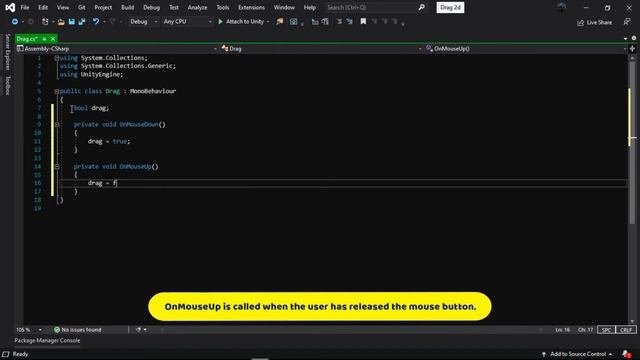Image resolution: width=640 pixels, height=360 pixels.
Task: Click the decrease indent toolbar icon
Action: [339, 22]
